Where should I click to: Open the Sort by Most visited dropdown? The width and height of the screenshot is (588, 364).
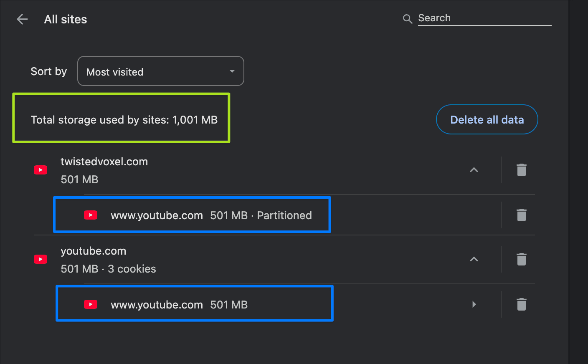tap(161, 71)
